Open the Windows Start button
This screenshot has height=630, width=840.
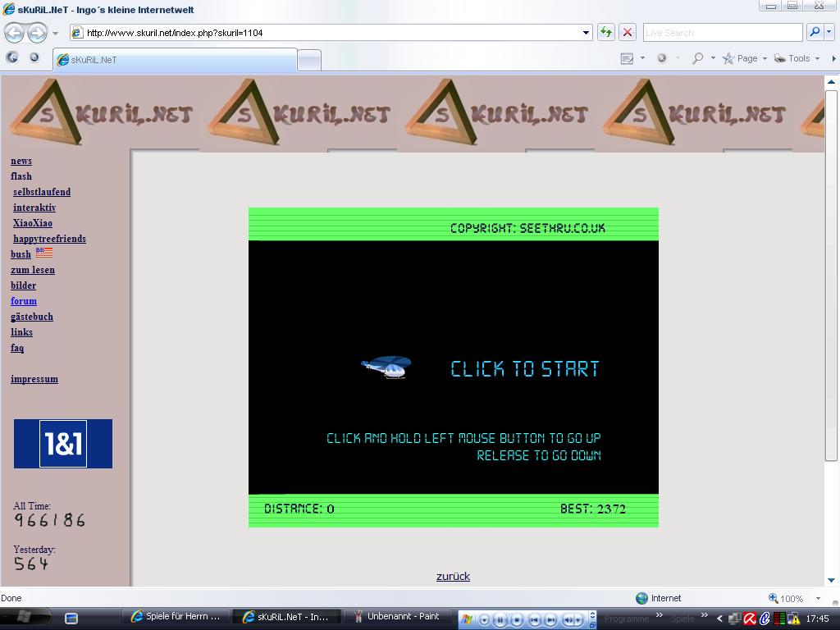tap(25, 617)
